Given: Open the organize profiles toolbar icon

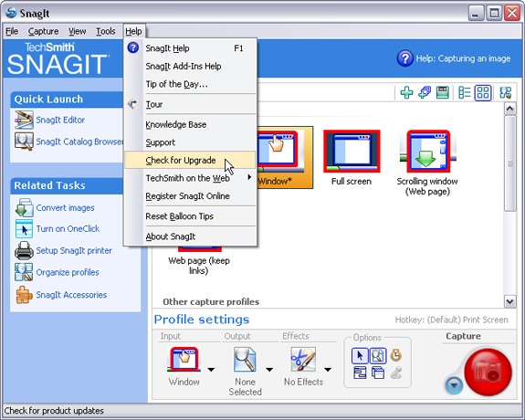Looking at the screenshot, I should [505, 93].
